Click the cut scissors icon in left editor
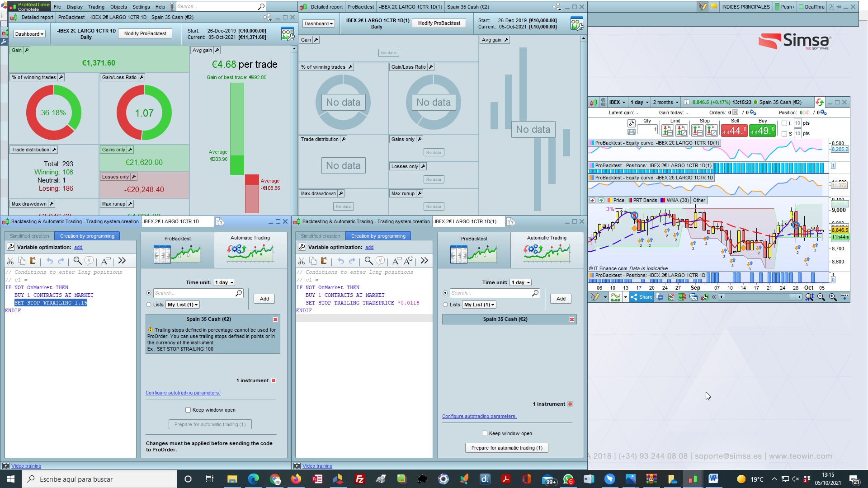This screenshot has width=868, height=488. (10, 261)
